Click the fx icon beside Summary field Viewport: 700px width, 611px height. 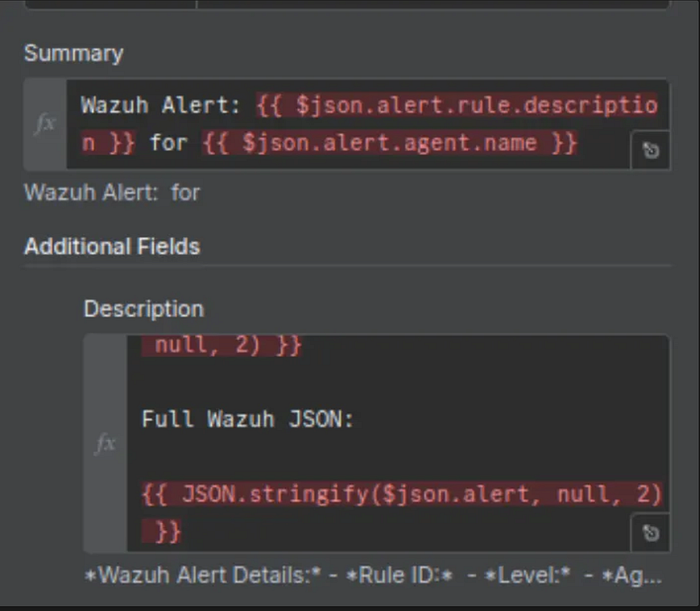(x=45, y=124)
